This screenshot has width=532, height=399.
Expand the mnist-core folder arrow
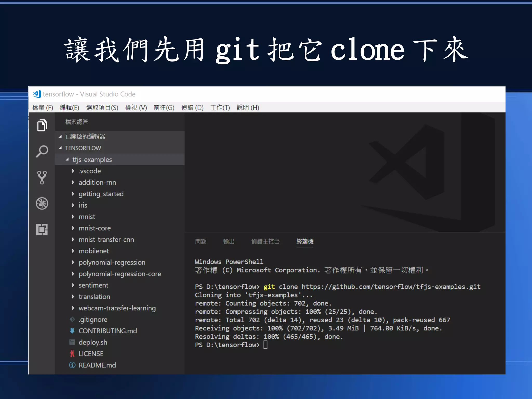tap(73, 228)
